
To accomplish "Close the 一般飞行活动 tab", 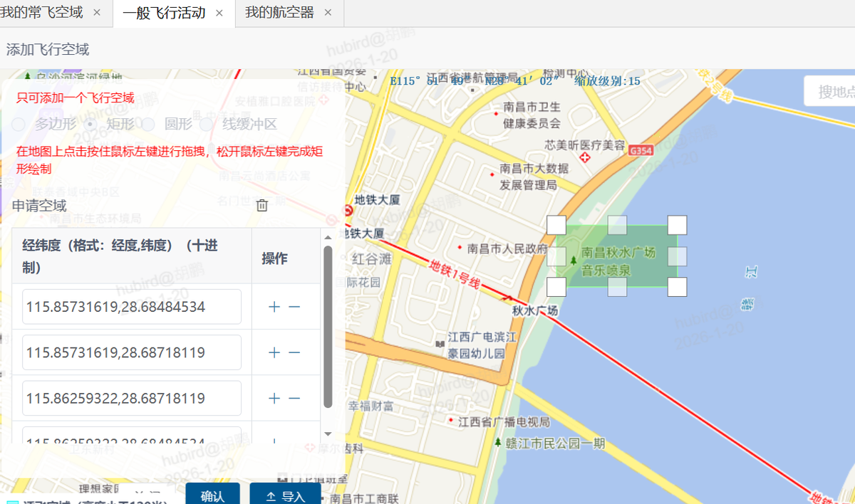I will [219, 13].
